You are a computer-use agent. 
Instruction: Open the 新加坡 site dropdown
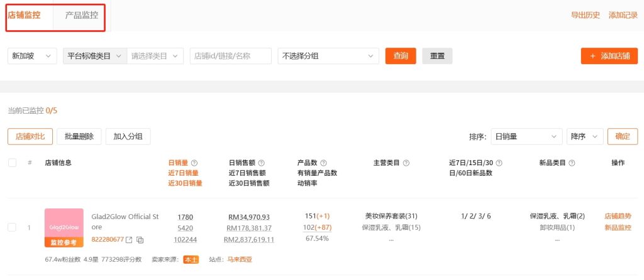(32, 56)
